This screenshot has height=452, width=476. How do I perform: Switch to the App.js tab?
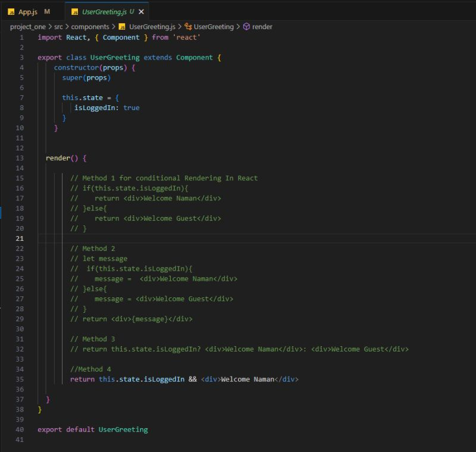click(x=28, y=12)
